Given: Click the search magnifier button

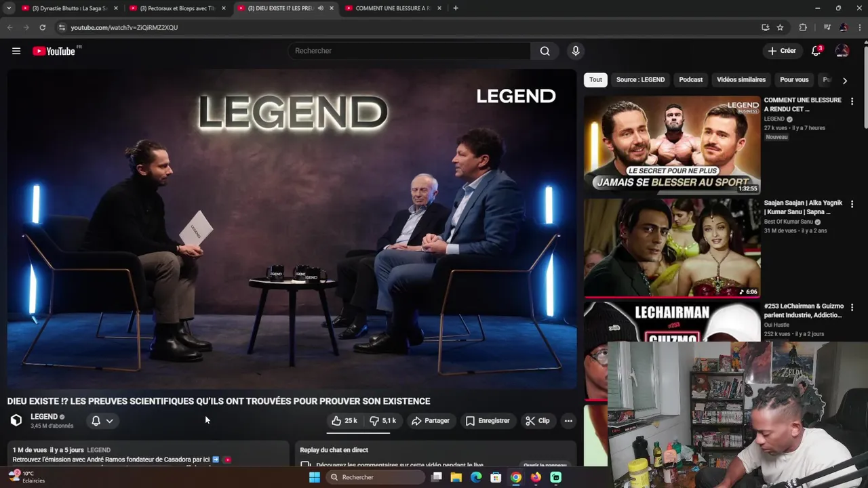Looking at the screenshot, I should coord(545,51).
